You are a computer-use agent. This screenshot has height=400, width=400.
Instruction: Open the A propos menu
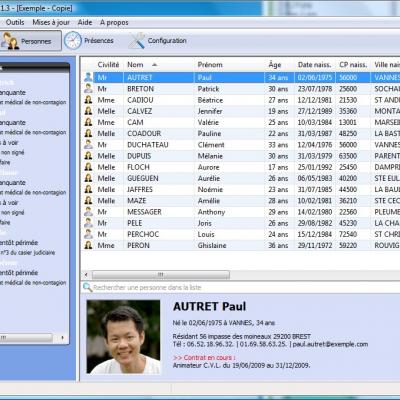[x=114, y=22]
